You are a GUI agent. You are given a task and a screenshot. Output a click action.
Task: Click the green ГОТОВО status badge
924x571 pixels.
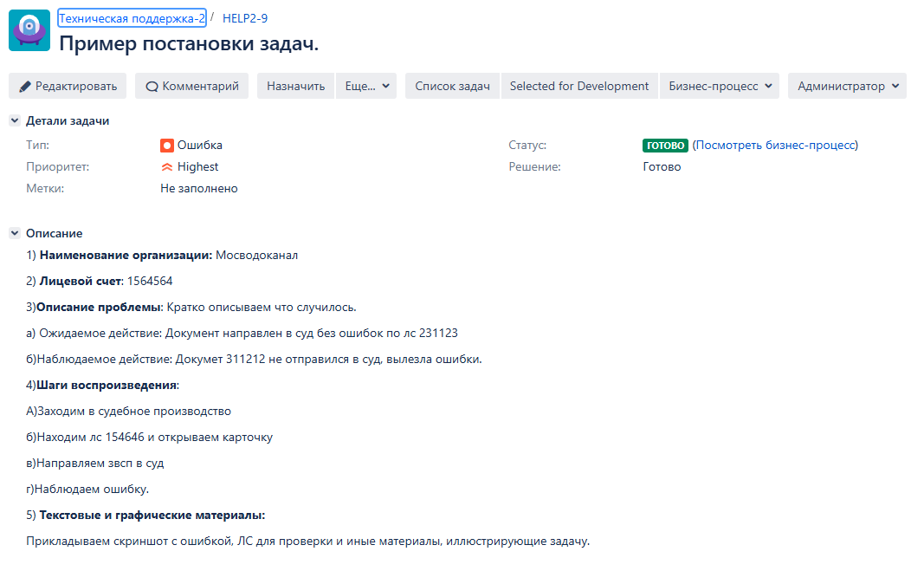pos(665,146)
